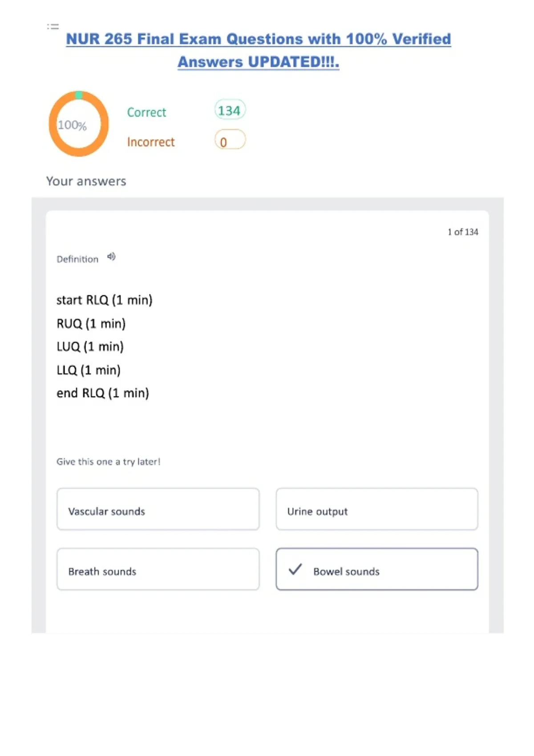Select the Vascular sounds answer option
Image resolution: width=534 pixels, height=756 pixels.
158,510
